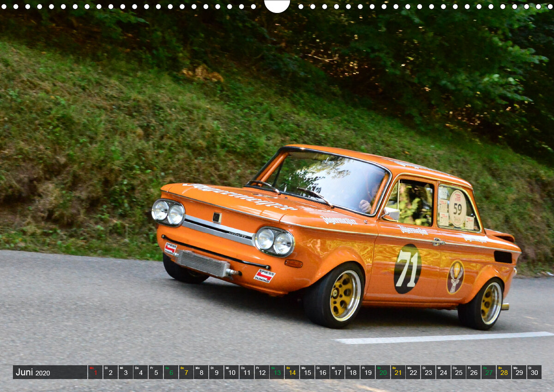Screen dimensions: 554x392
Task: Click the black number 71 roundel on the door
Action: pyautogui.click(x=407, y=269)
